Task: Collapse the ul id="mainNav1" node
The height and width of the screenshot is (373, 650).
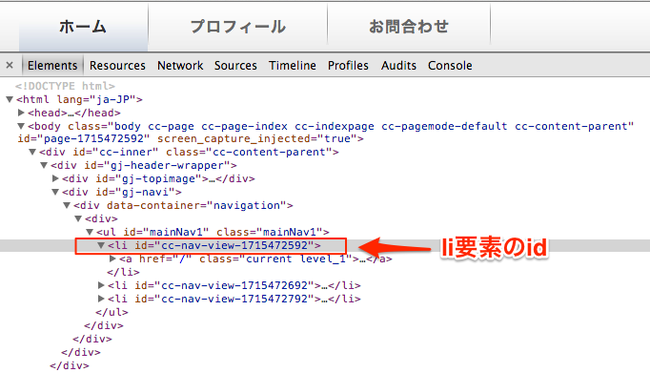Action: click(90, 232)
